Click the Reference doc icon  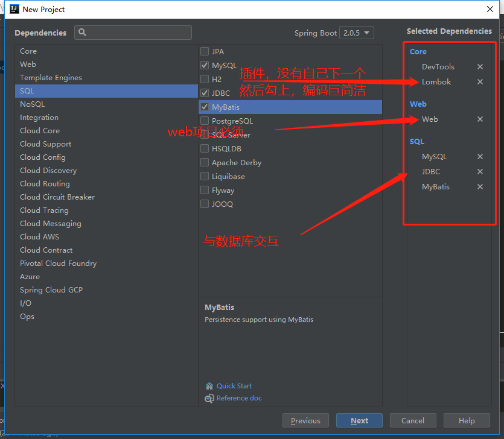pos(209,398)
